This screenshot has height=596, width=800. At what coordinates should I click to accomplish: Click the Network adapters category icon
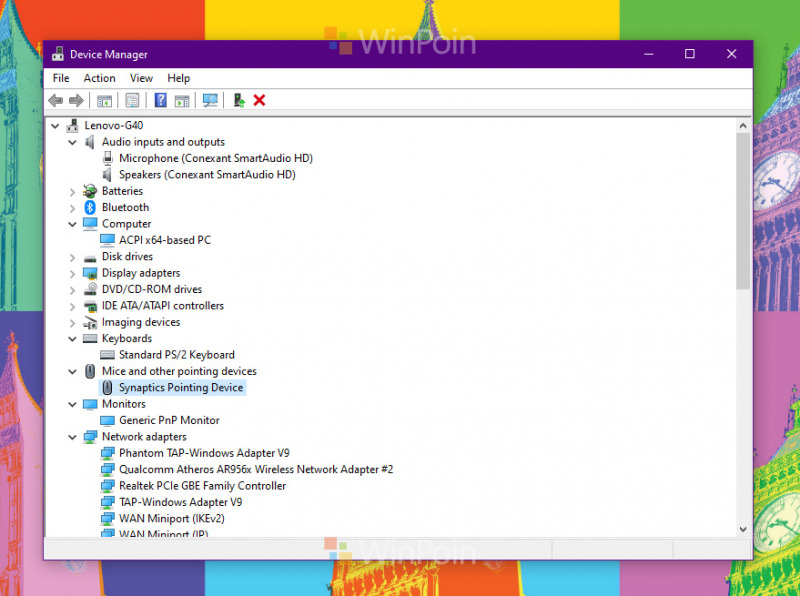90,437
